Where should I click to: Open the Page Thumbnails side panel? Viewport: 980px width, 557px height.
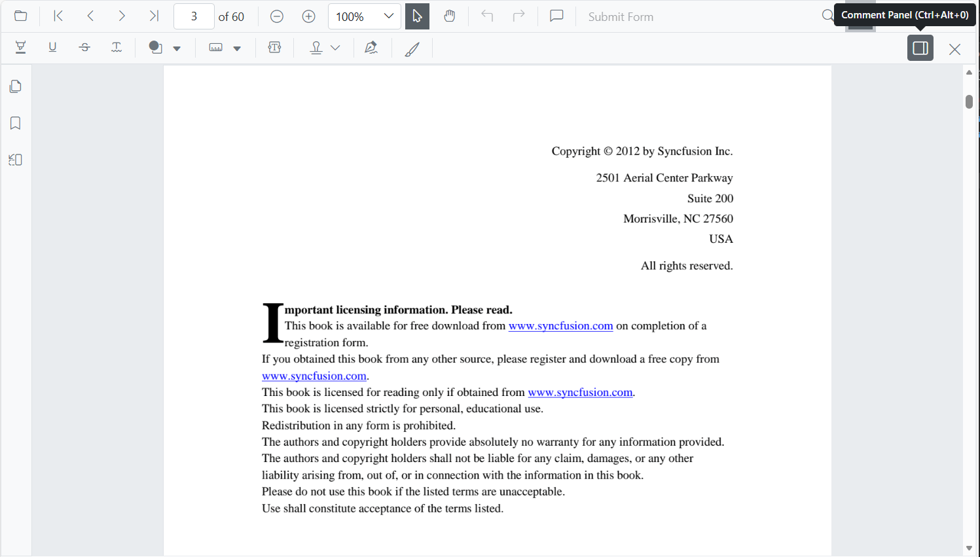(x=16, y=86)
